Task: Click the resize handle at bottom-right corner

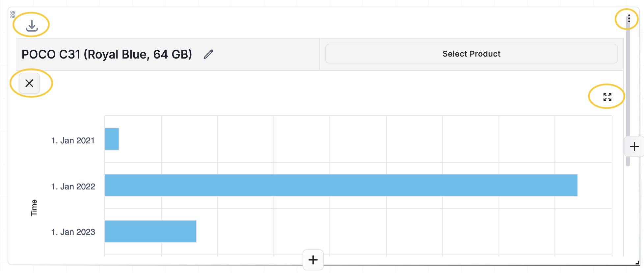Action: tap(637, 263)
